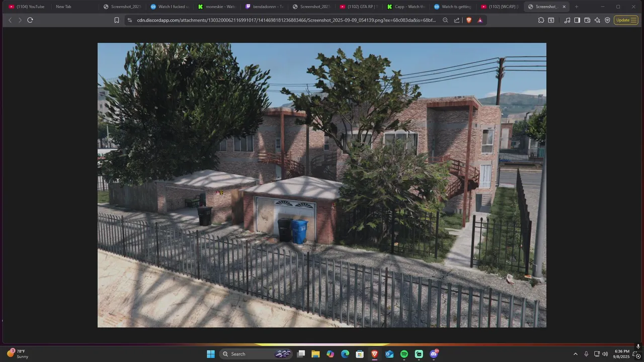Click the address bar URL field

(x=286, y=20)
